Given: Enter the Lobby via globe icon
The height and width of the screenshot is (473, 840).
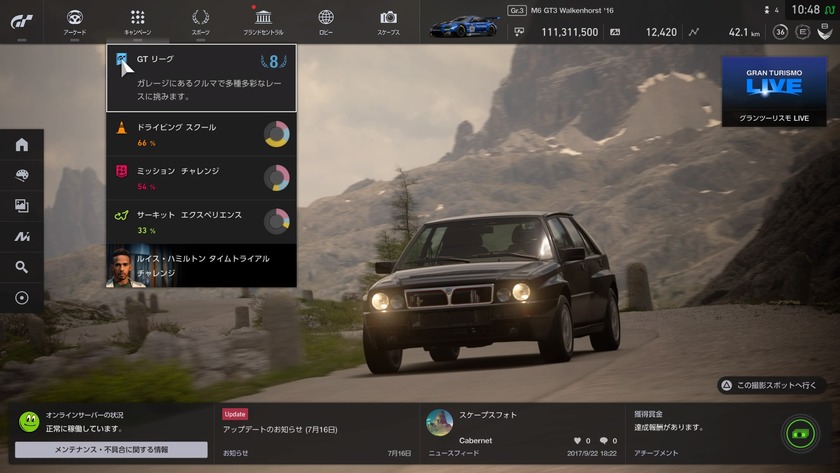Looking at the screenshot, I should click(326, 21).
